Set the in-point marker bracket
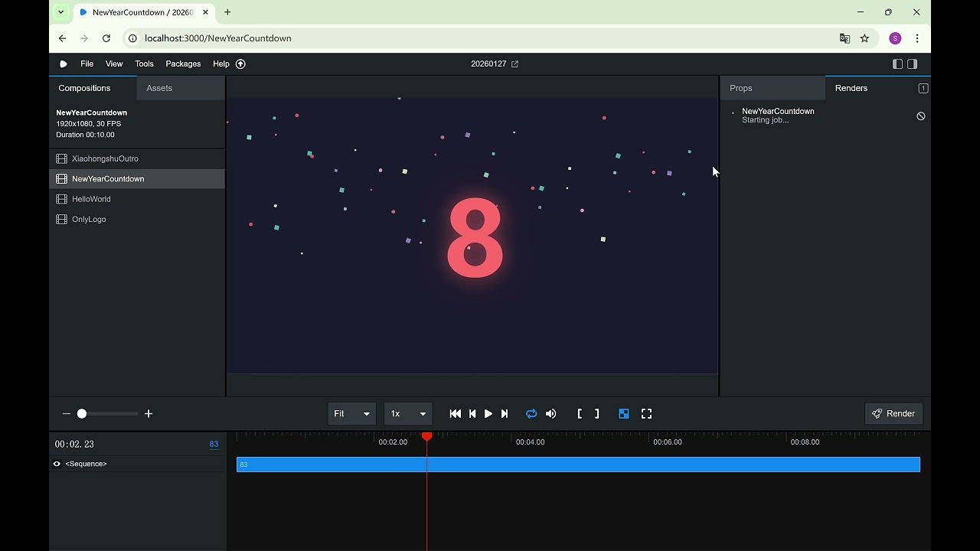 pos(580,414)
